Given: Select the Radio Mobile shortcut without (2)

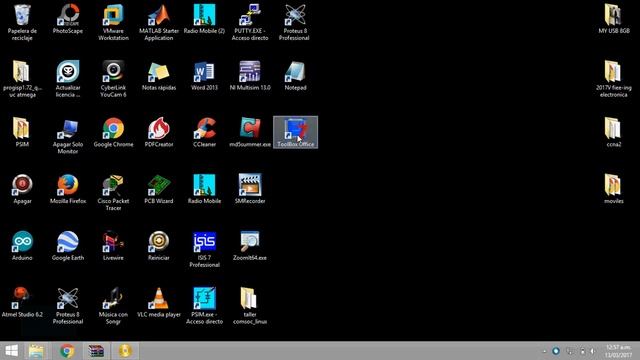Looking at the screenshot, I should point(204,189).
